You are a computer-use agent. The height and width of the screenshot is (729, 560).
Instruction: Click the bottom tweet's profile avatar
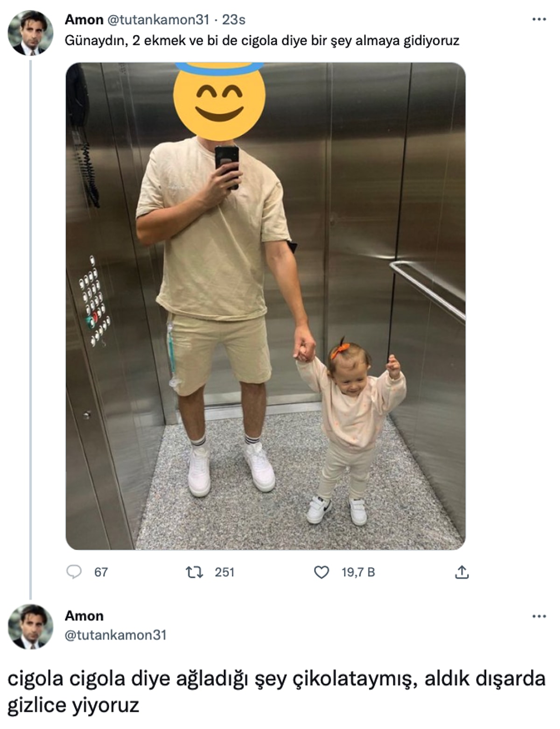tap(30, 627)
